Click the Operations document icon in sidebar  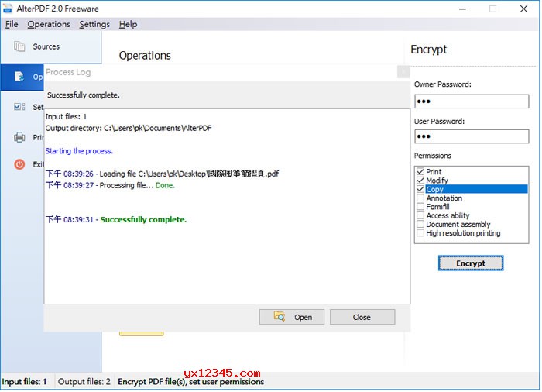click(19, 76)
